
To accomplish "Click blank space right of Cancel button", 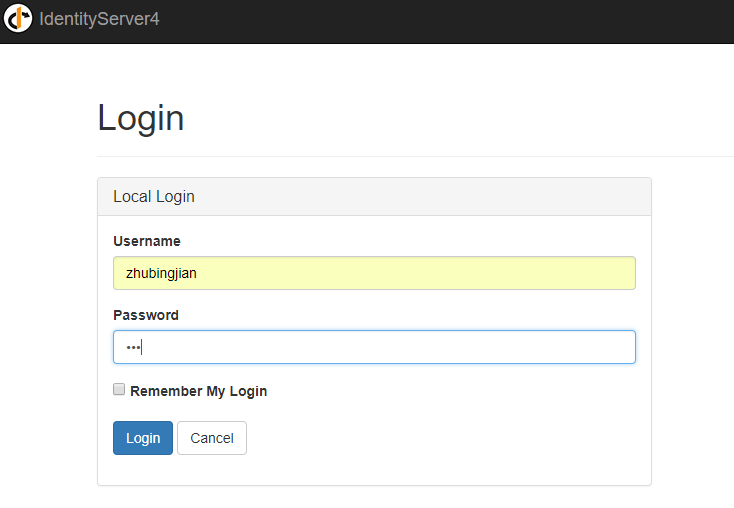I will (x=440, y=438).
